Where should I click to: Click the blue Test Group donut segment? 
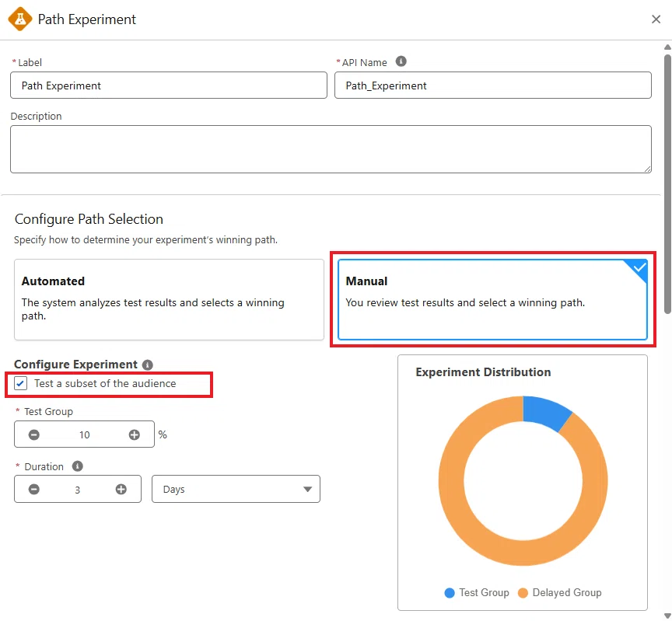pos(544,411)
